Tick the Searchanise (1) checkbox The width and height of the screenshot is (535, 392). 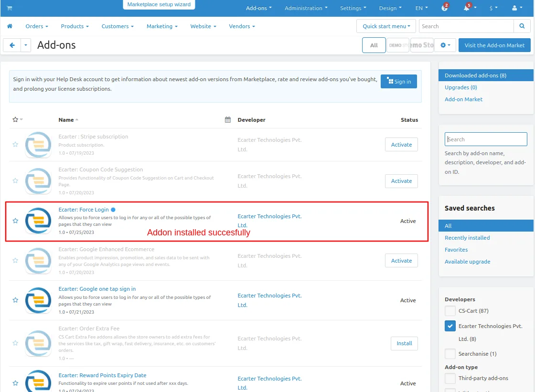click(x=450, y=354)
